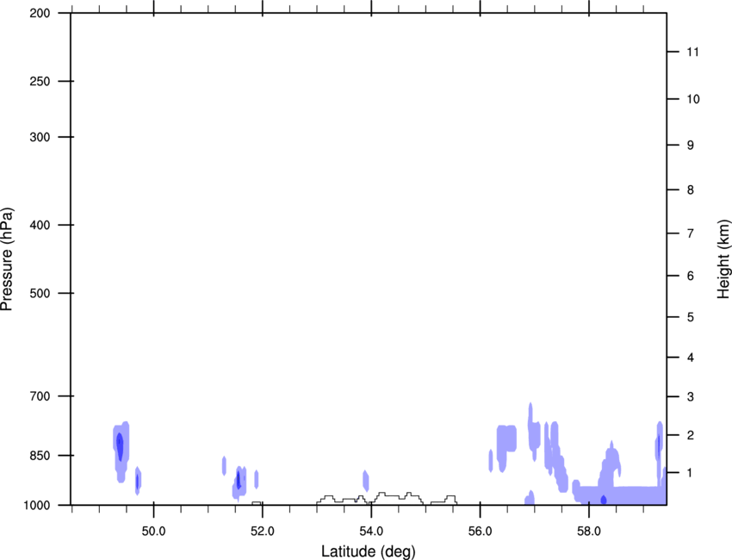Pick the 5 km height label

(691, 318)
